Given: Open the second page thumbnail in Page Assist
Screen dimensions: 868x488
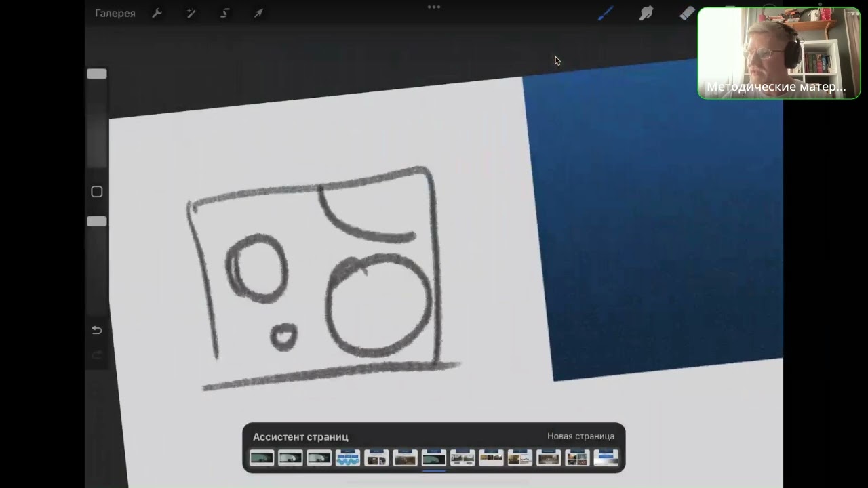Looking at the screenshot, I should [290, 458].
